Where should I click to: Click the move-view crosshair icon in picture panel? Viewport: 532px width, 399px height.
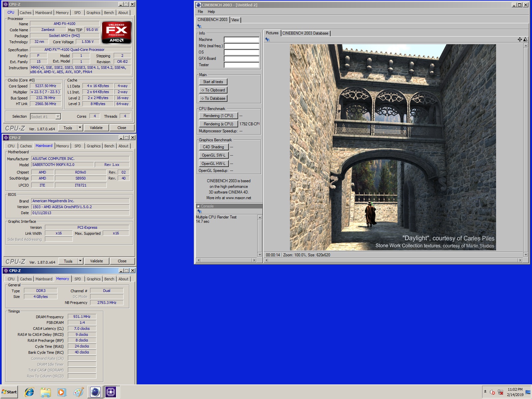520,40
